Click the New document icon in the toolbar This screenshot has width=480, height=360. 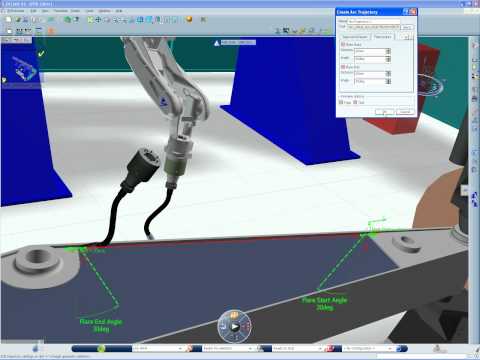pyautogui.click(x=9, y=20)
